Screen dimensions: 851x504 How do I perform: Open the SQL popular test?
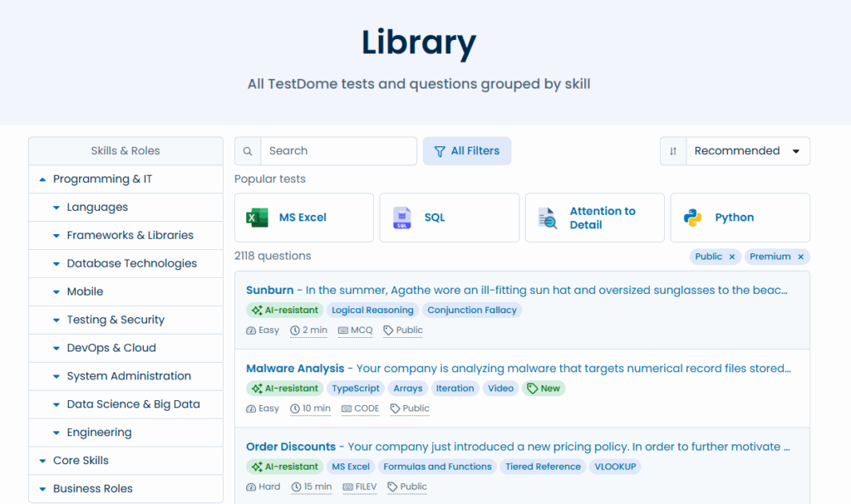[450, 218]
